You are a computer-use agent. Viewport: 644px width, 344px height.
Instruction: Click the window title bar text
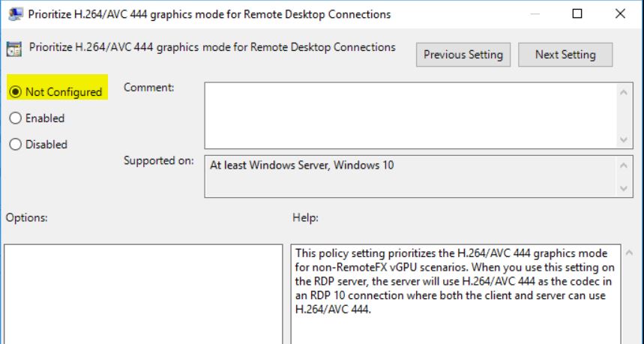point(209,14)
